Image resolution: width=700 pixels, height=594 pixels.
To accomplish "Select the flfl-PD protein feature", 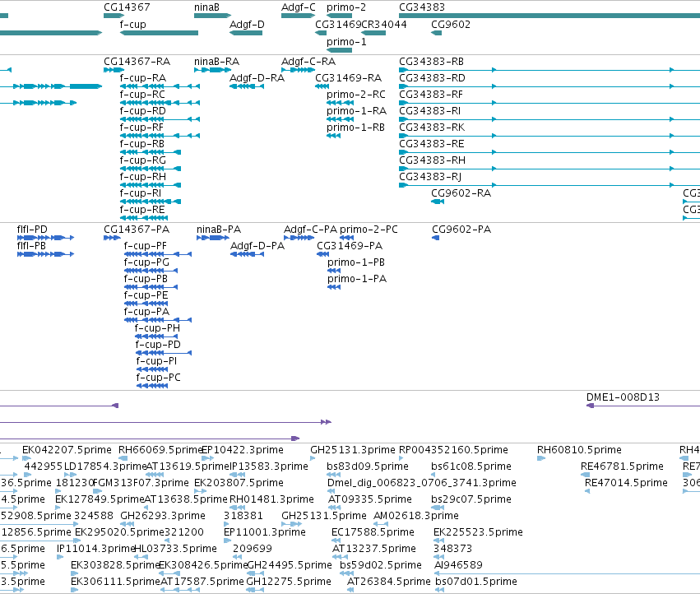I will [45, 238].
